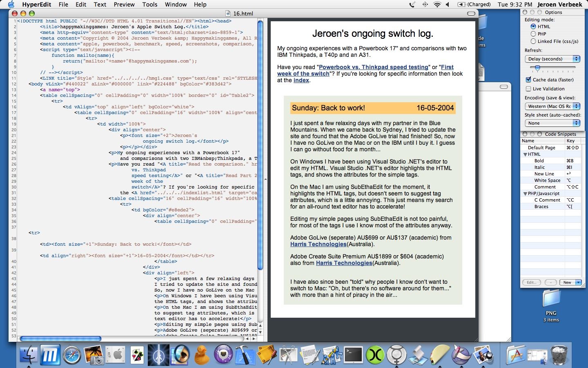The image size is (588, 368).
Task: Open the File menu
Action: tap(63, 4)
